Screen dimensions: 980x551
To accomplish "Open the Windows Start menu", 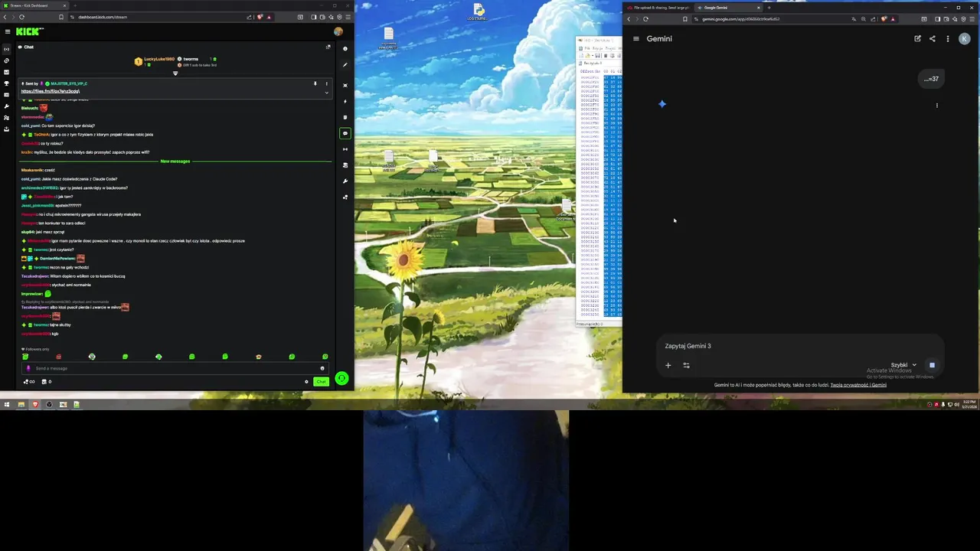I will coord(7,404).
